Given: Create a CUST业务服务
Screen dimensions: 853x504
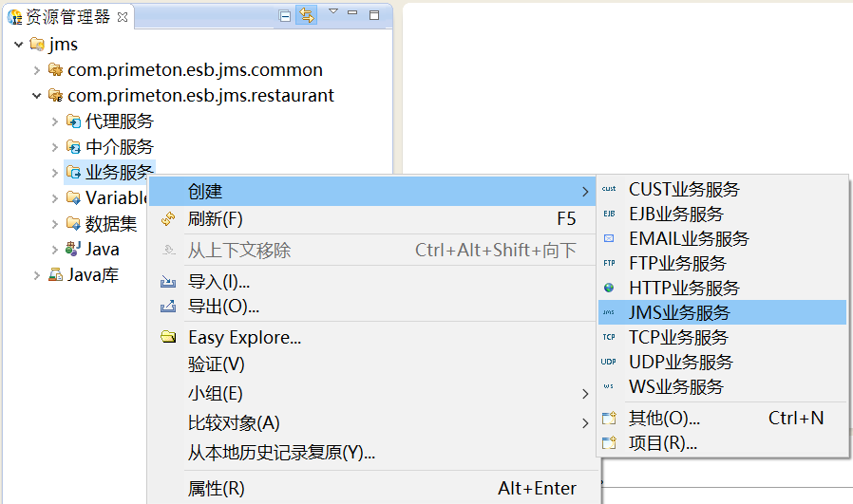Looking at the screenshot, I should (x=722, y=189).
